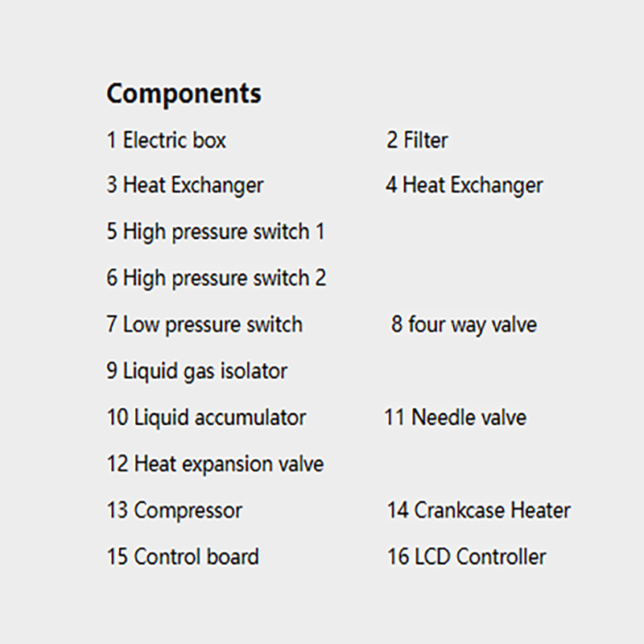Click High pressure switch 2 text
644x644 pixels.
[x=216, y=279]
